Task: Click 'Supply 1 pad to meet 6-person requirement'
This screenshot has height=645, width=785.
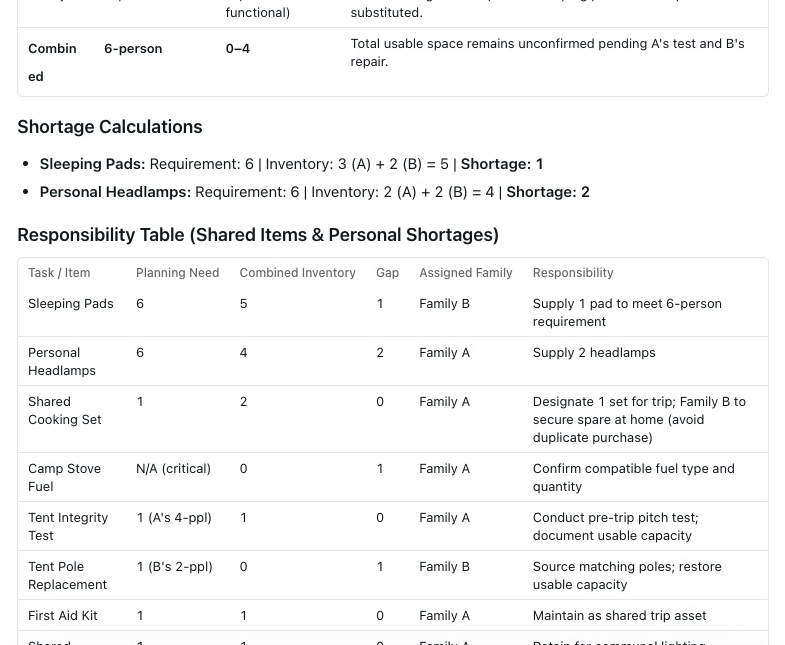Action: [627, 313]
